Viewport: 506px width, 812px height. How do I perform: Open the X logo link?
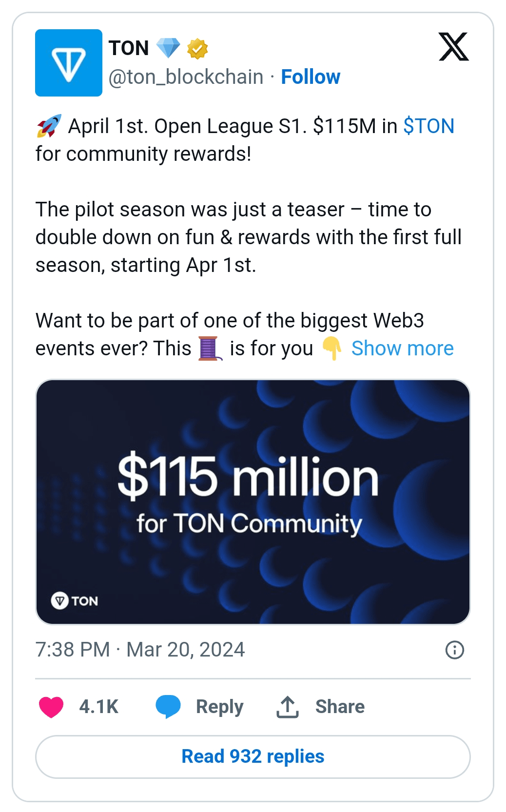[453, 47]
